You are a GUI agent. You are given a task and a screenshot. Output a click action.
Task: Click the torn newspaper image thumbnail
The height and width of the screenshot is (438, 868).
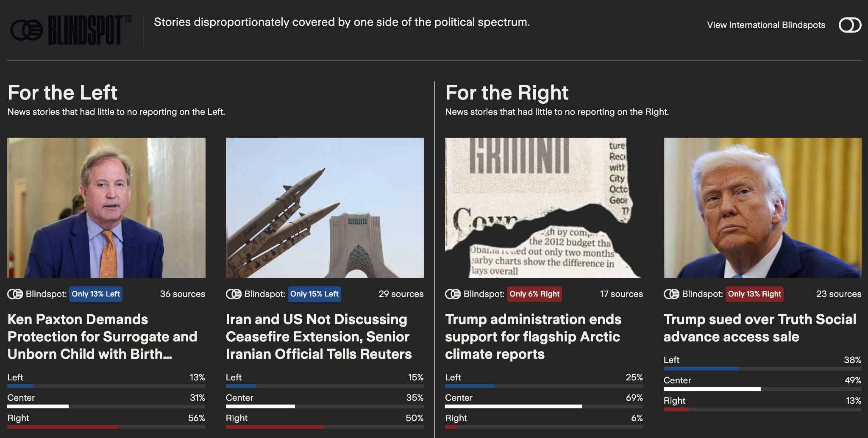[x=544, y=208]
